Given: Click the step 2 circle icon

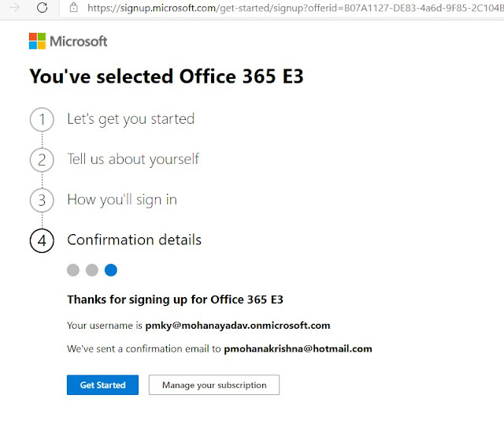Looking at the screenshot, I should coord(42,160).
